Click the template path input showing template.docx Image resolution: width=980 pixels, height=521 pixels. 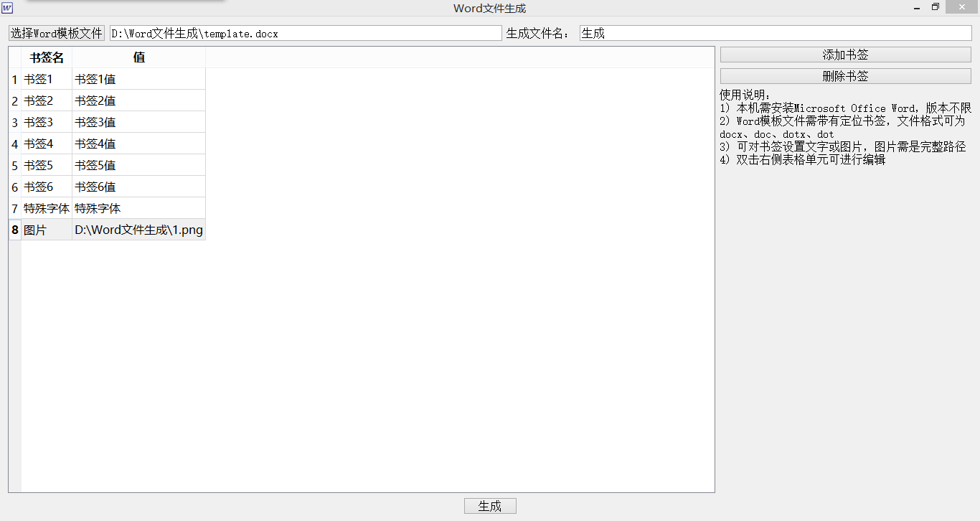pos(305,32)
